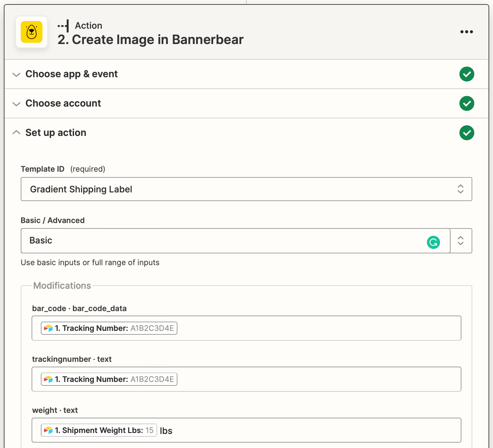Click the green checkmark on Set up action
Viewport: 493px width, 448px height.
coord(467,133)
